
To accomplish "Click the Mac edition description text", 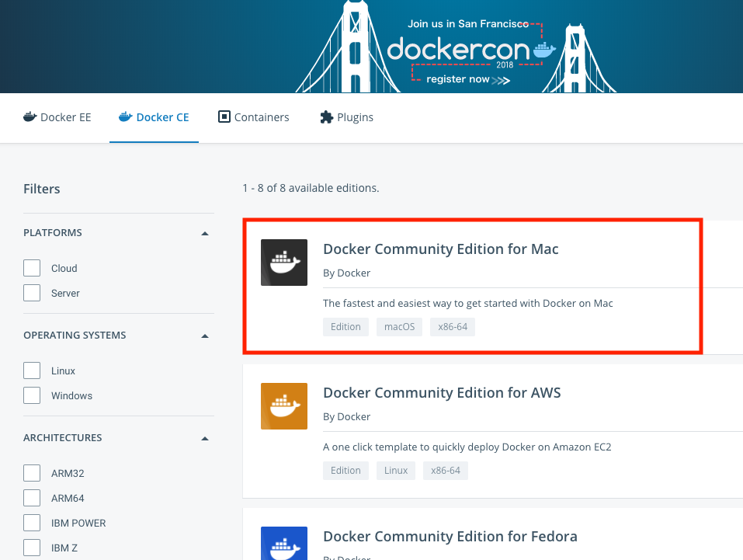I will click(x=467, y=304).
